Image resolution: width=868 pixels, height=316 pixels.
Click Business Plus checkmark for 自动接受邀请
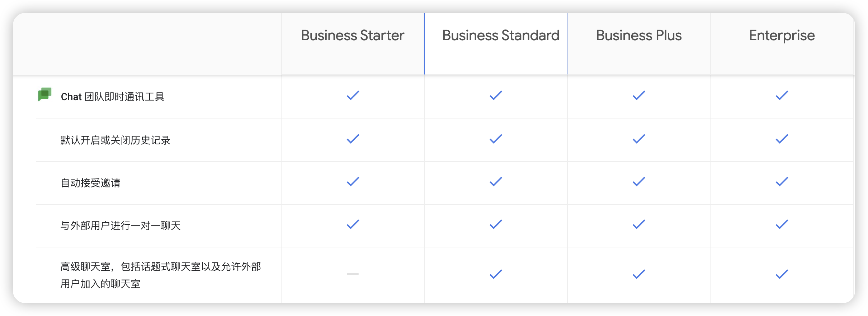[x=639, y=182]
